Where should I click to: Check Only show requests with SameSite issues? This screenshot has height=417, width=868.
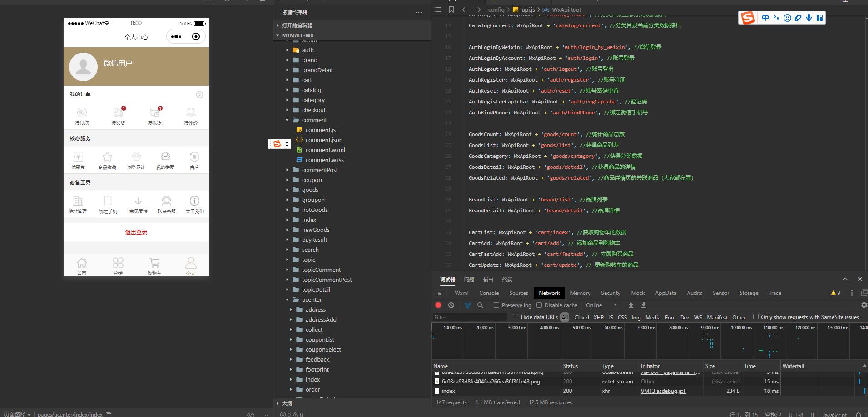(x=756, y=317)
